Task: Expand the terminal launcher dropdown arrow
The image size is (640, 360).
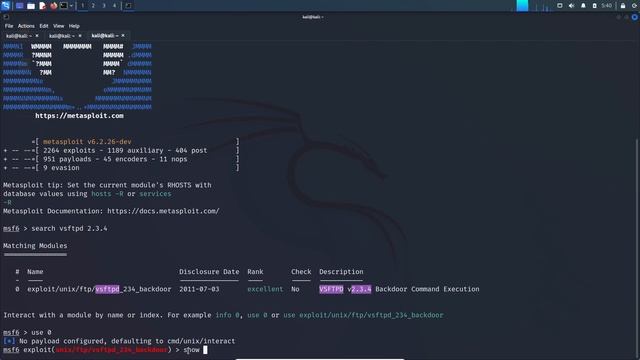Action: [71, 6]
